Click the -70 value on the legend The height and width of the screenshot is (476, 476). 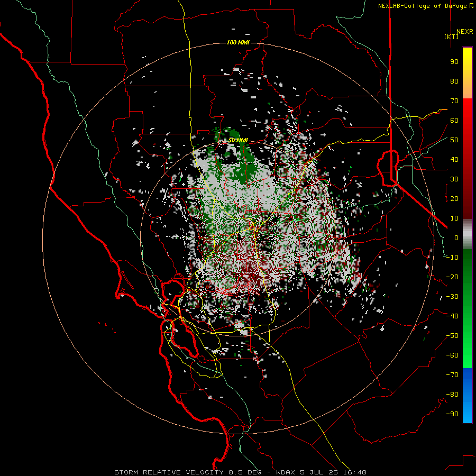[x=452, y=375]
